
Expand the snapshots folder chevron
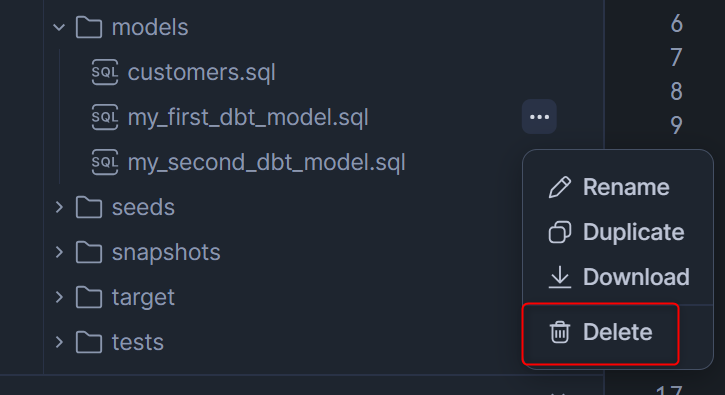click(x=59, y=252)
